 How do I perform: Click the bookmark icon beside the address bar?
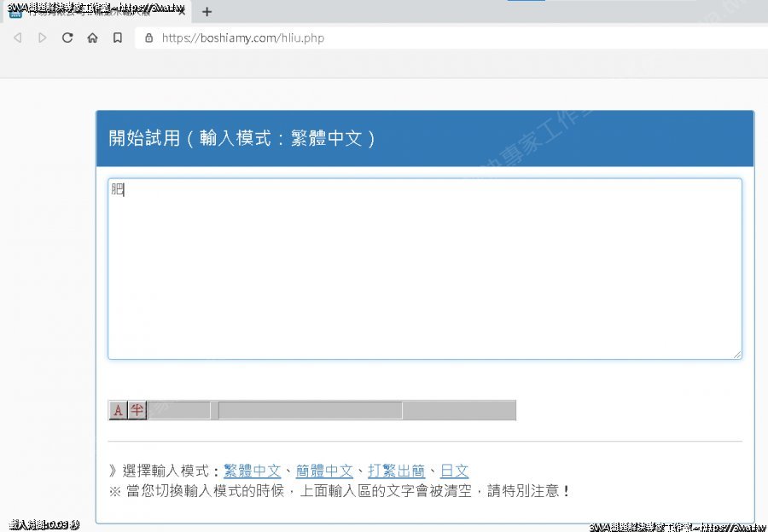[117, 38]
